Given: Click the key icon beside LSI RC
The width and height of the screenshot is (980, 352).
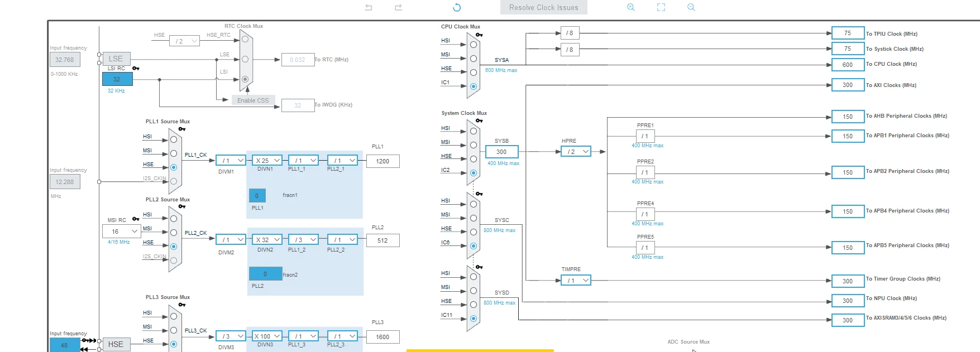Looking at the screenshot, I should [136, 69].
